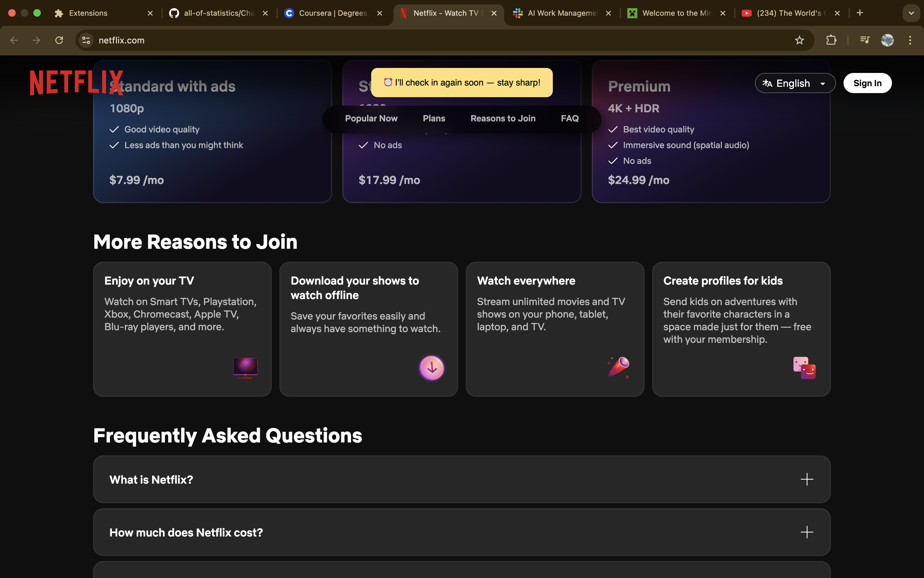Open Chrome three-dot menu
The width and height of the screenshot is (924, 578).
click(910, 40)
